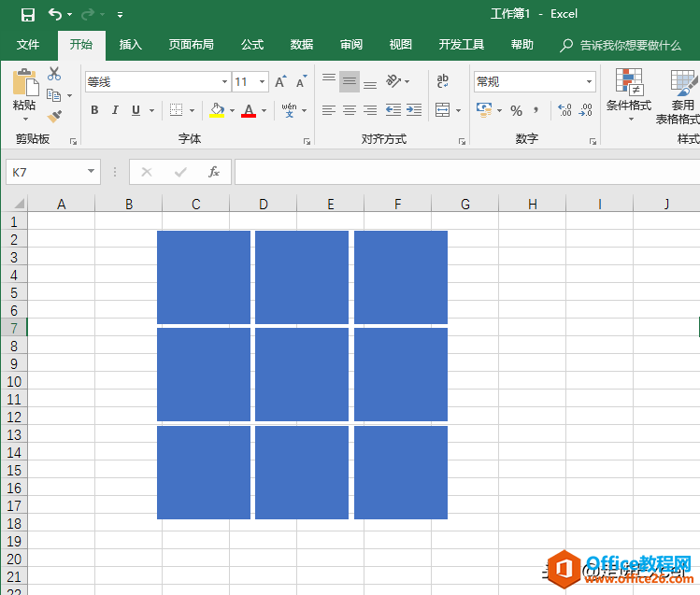The width and height of the screenshot is (700, 595).
Task: Click Merge and Center icon
Action: point(442,109)
